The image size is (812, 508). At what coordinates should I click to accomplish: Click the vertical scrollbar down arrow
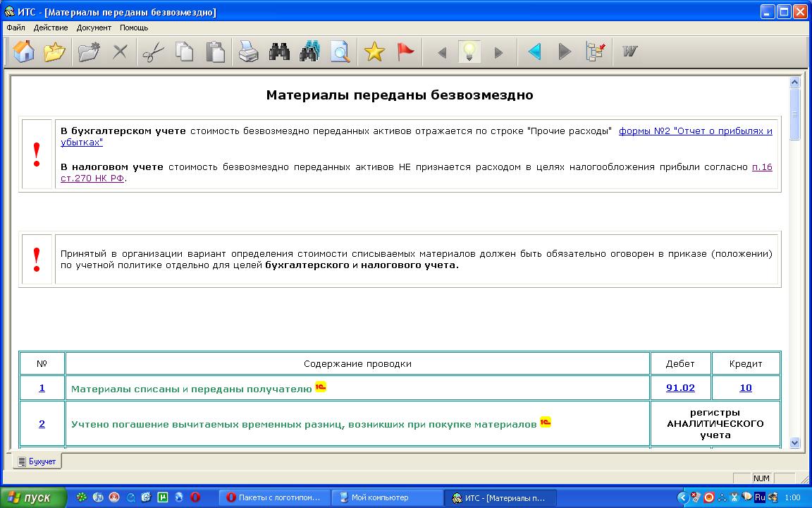point(795,442)
